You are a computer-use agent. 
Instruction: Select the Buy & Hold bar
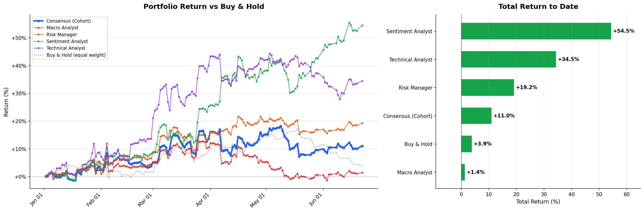pyautogui.click(x=467, y=144)
